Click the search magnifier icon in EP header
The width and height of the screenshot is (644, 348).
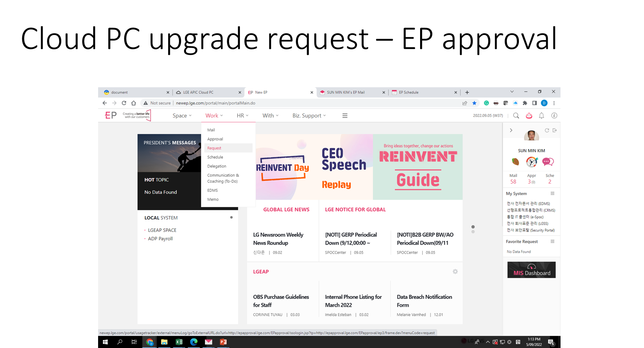click(516, 116)
